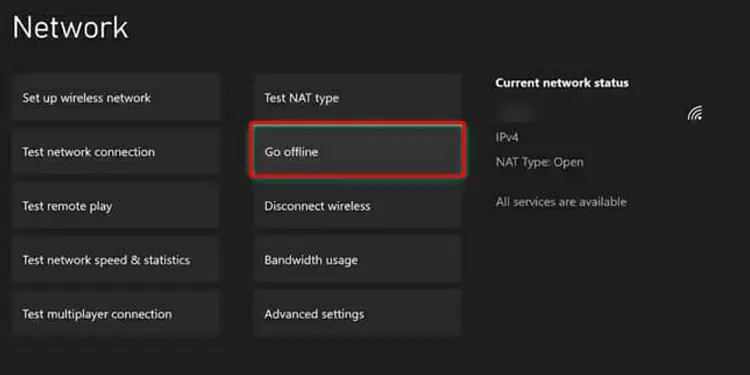
Task: Click the NAT Type: Open text
Action: pyautogui.click(x=540, y=162)
